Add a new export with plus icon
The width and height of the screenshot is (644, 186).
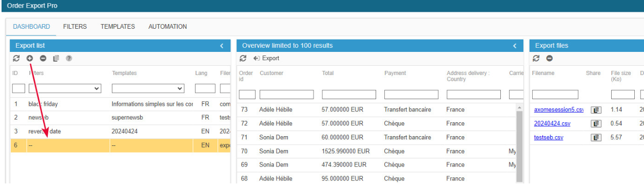pyautogui.click(x=30, y=59)
